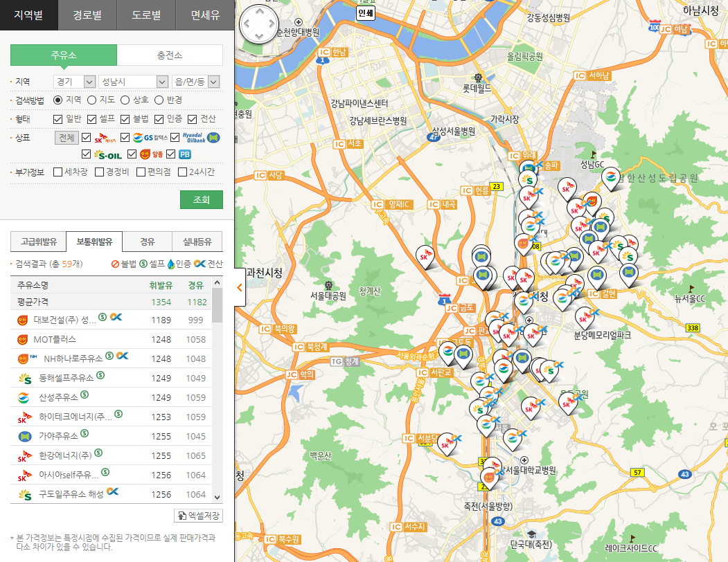Click the GS marker near 남한산성도립공원
Image resolution: width=728 pixels, height=562 pixels.
[610, 178]
